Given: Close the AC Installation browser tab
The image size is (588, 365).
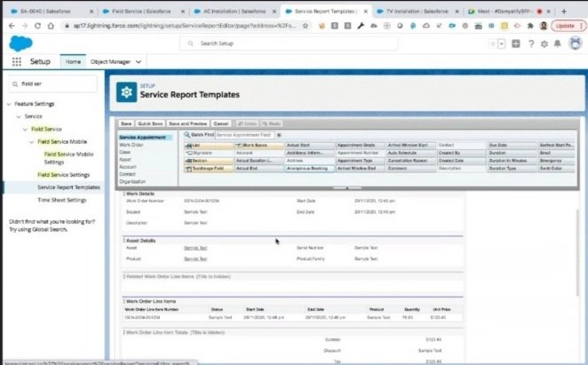Looking at the screenshot, I should tap(274, 12).
